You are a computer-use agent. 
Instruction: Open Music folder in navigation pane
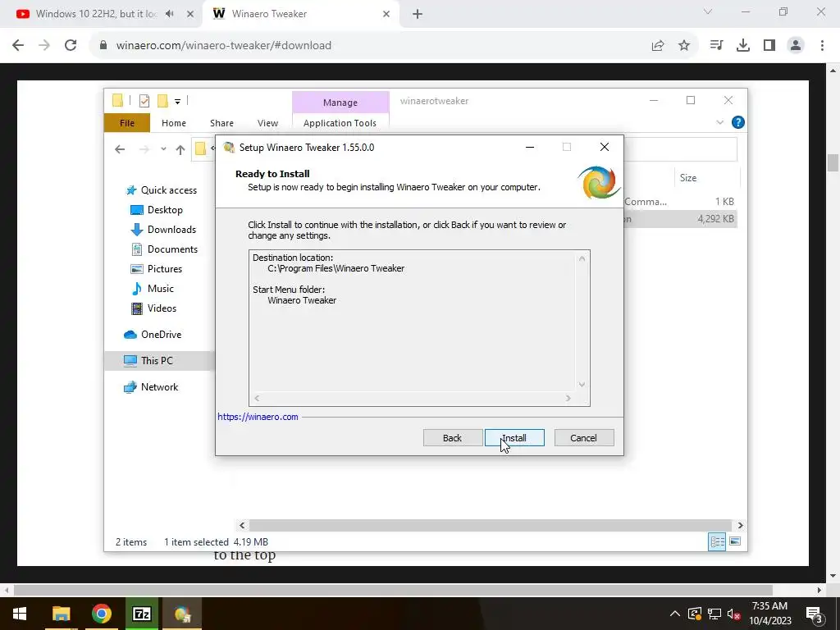click(x=153, y=288)
